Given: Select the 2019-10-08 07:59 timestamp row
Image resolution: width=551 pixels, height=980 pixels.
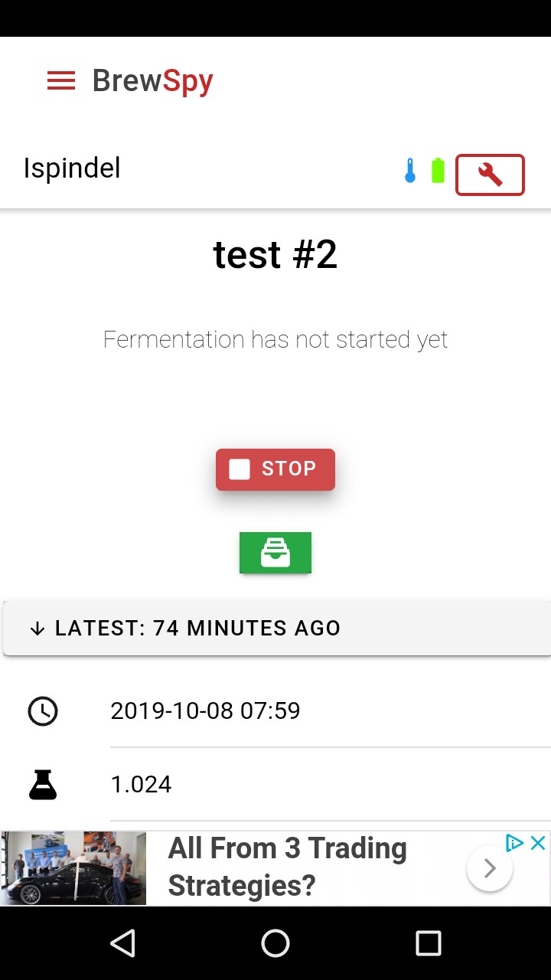Looking at the screenshot, I should [x=275, y=711].
